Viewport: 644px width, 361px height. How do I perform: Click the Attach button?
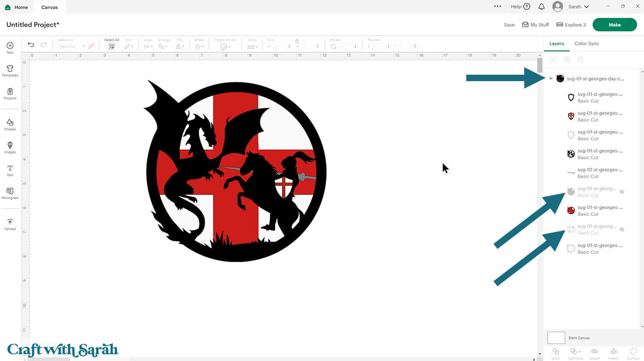coord(595,354)
